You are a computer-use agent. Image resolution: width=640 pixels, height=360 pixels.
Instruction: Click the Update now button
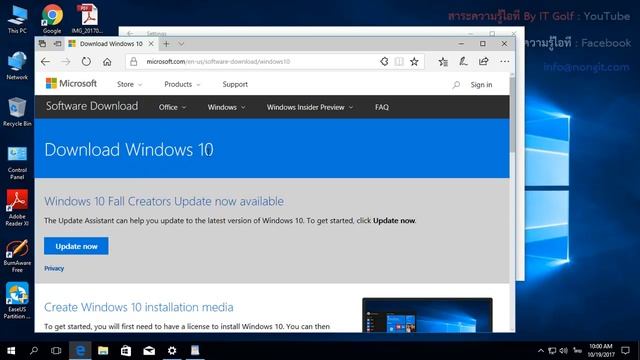click(x=76, y=246)
